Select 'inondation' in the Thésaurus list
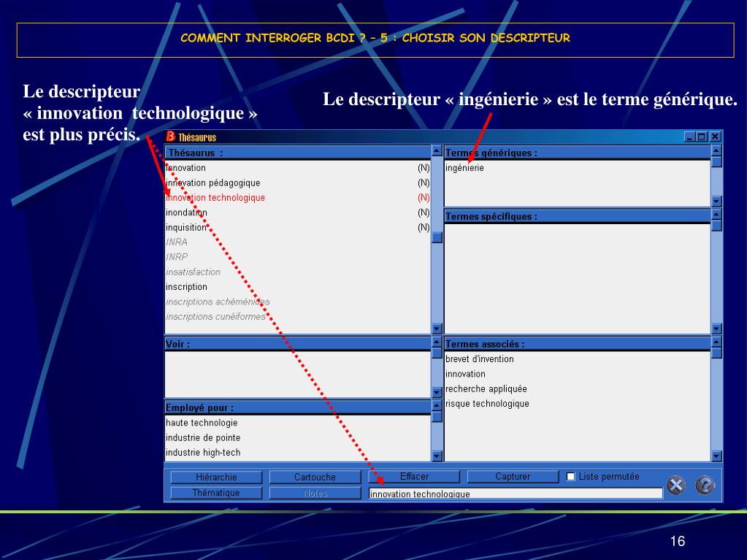 (x=186, y=212)
